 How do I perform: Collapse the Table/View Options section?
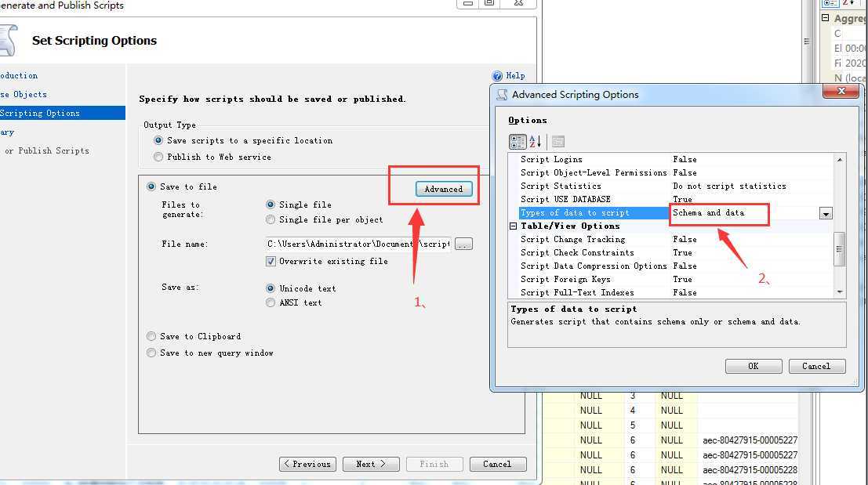tap(514, 226)
